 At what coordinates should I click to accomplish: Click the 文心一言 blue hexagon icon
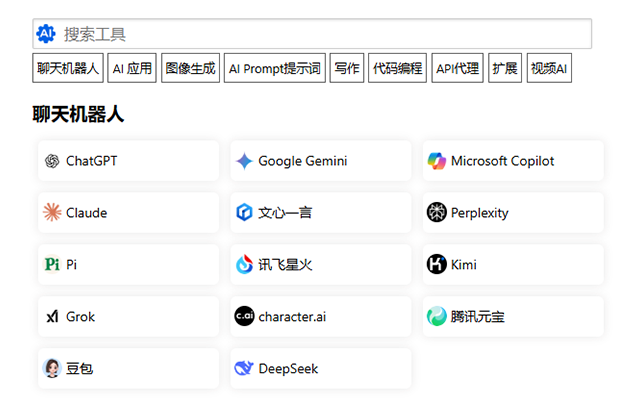tap(244, 213)
